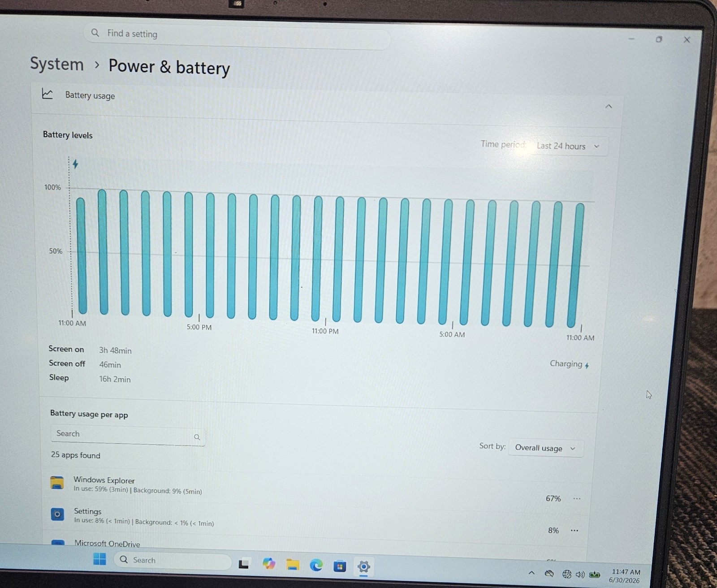
Task: Click the 5:00 AM axis label
Action: pos(452,334)
